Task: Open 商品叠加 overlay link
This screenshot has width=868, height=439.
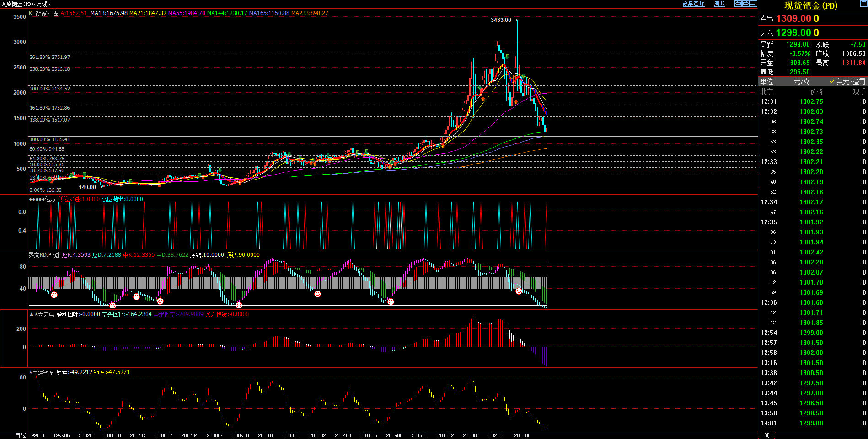Action: 693,4
